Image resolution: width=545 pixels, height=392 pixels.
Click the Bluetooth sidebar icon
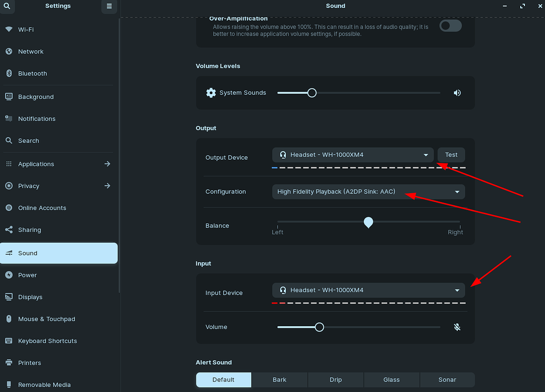9,73
